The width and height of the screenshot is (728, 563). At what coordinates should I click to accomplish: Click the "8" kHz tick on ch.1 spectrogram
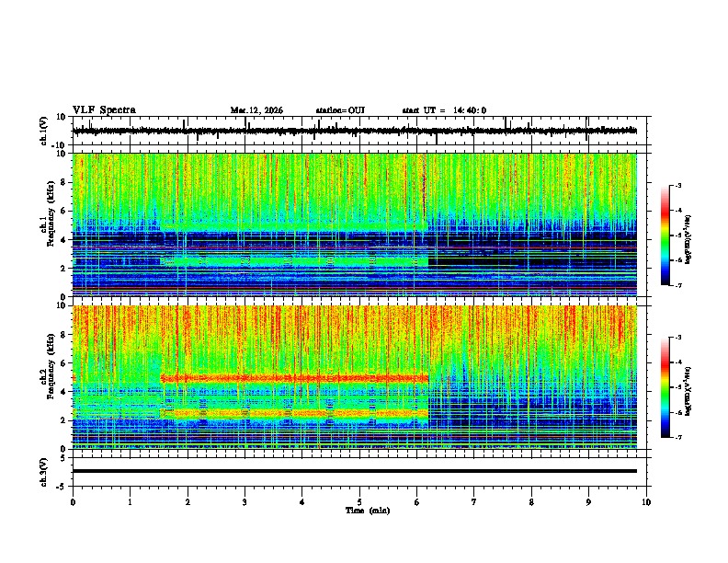tap(64, 182)
